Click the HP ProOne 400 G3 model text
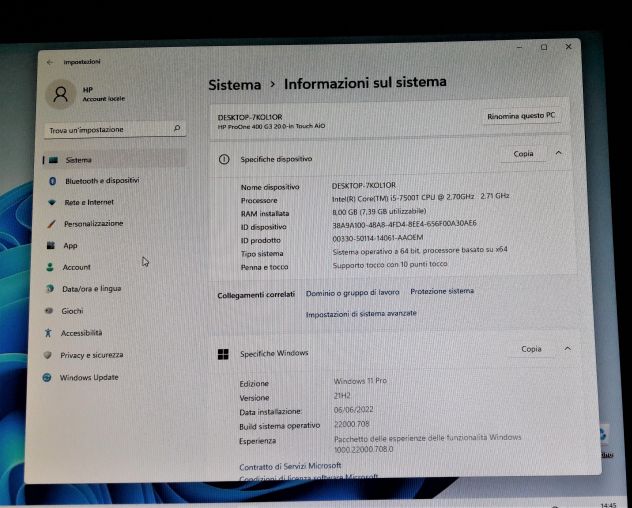632x508 pixels. 271,126
